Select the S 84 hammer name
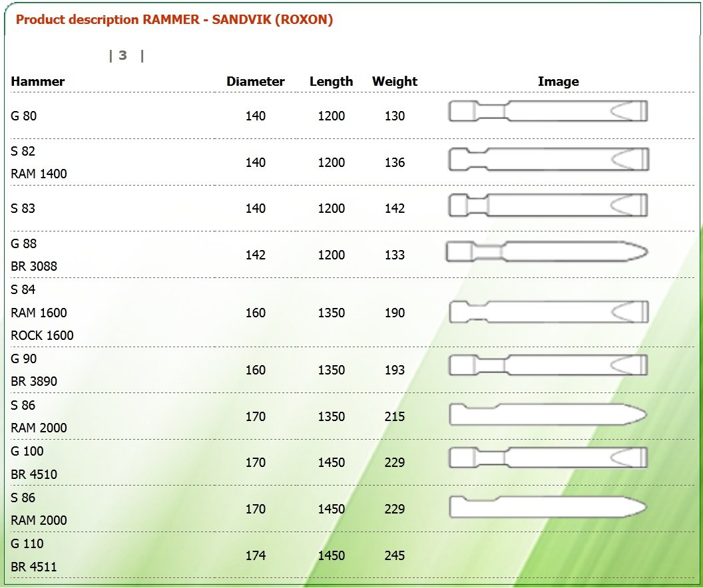Viewport: 703px width, 588px height. pyautogui.click(x=23, y=290)
